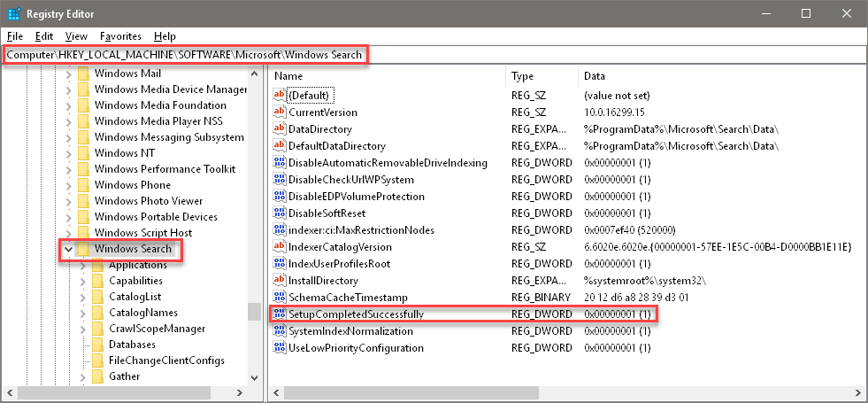868x403 pixels.
Task: Click the DisableSoftReset DWORD icon
Action: [x=280, y=213]
